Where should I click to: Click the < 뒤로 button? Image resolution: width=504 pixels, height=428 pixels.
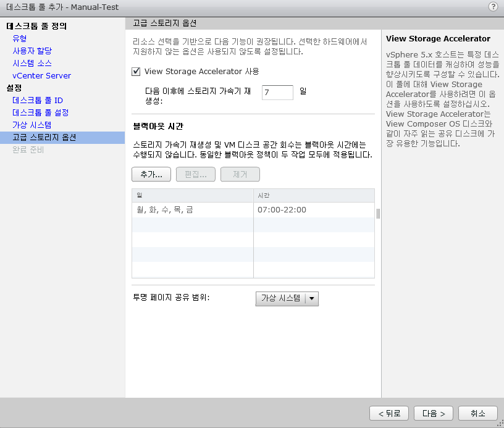coord(389,413)
